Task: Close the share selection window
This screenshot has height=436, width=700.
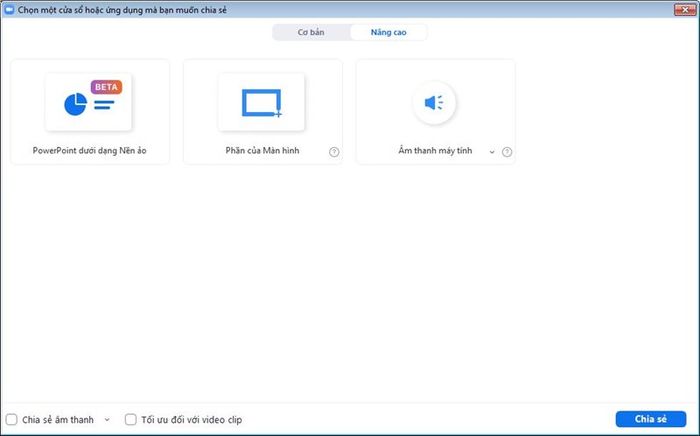Action: coord(685,9)
